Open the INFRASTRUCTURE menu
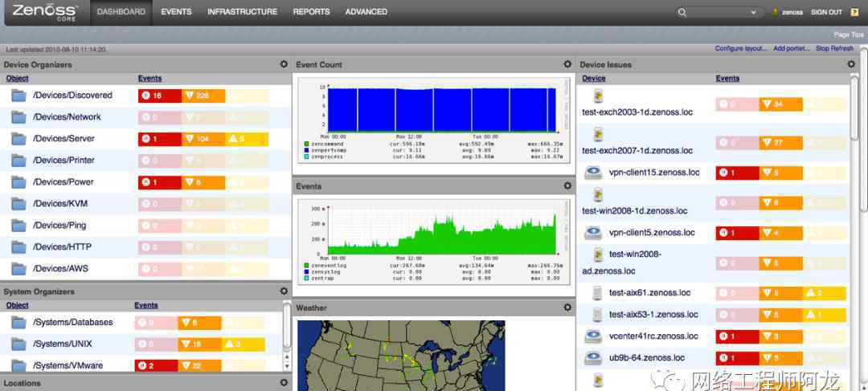Screen dimensions: 868x391 click(x=243, y=11)
